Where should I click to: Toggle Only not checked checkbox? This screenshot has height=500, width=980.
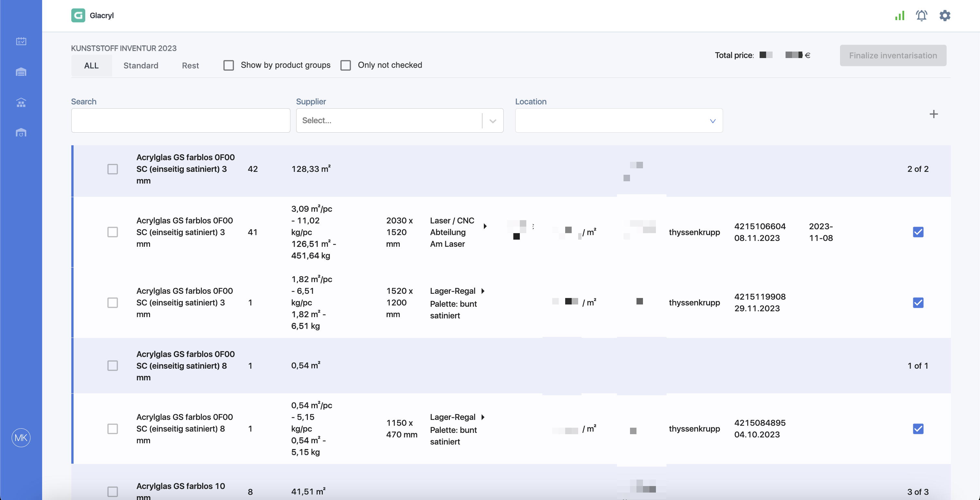coord(345,65)
